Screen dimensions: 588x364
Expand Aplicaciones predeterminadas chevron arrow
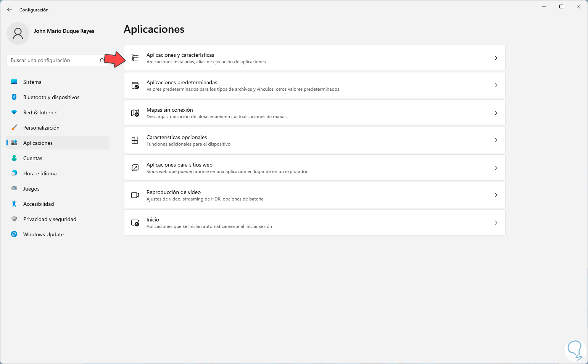(496, 85)
